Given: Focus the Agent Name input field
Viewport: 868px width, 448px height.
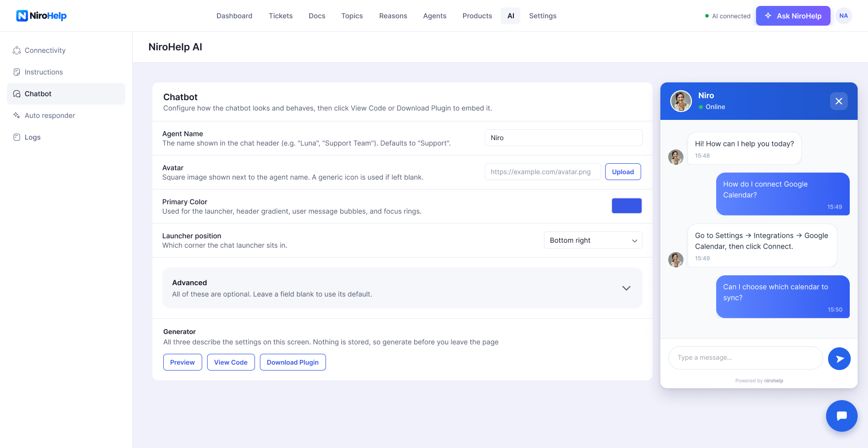Looking at the screenshot, I should point(564,138).
